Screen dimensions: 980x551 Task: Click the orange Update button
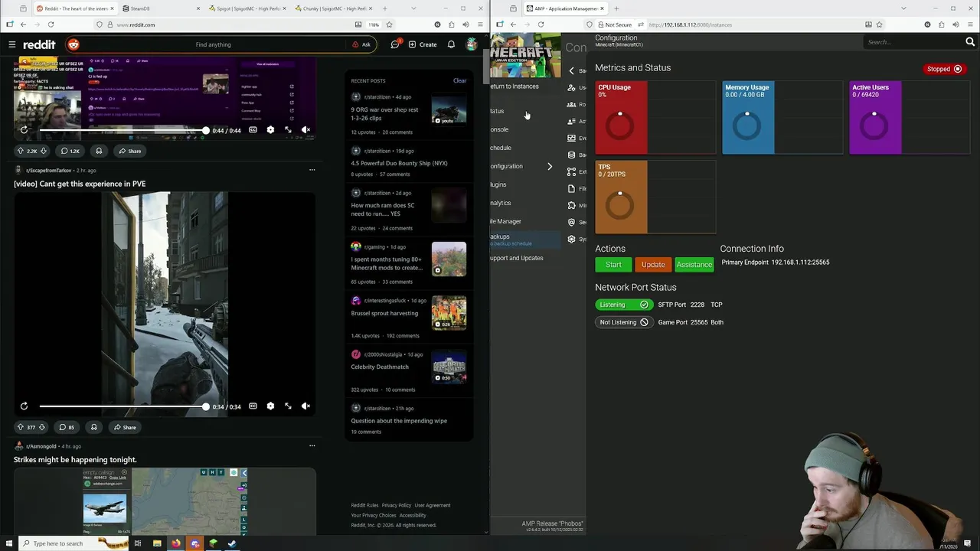click(653, 265)
